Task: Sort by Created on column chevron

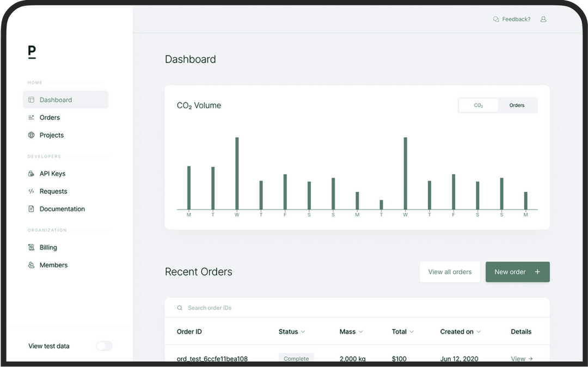Action: (479, 332)
